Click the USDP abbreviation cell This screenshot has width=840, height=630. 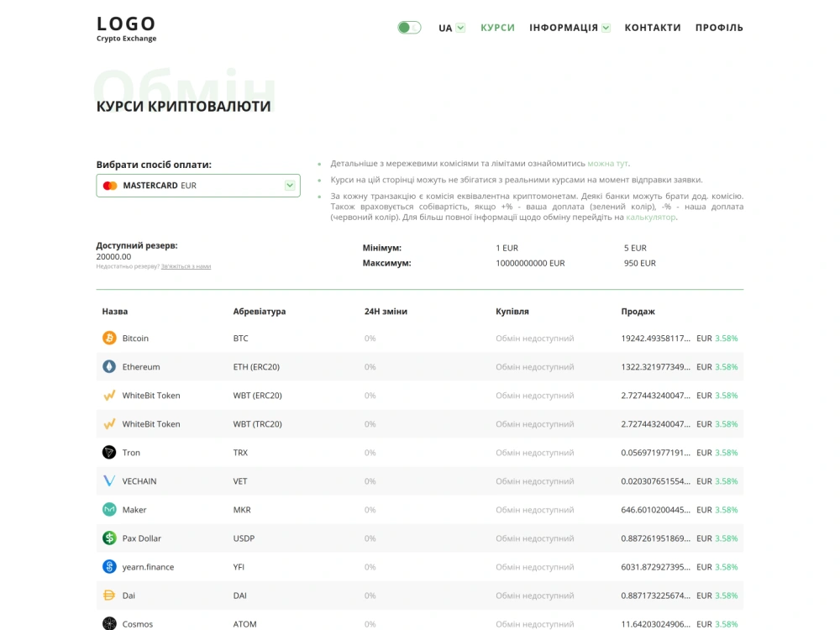pos(244,538)
